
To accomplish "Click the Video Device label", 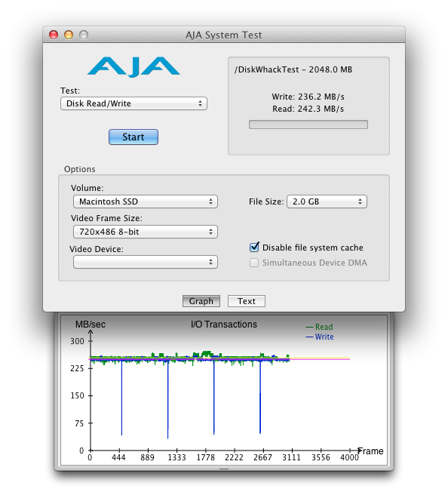I will click(x=97, y=249).
